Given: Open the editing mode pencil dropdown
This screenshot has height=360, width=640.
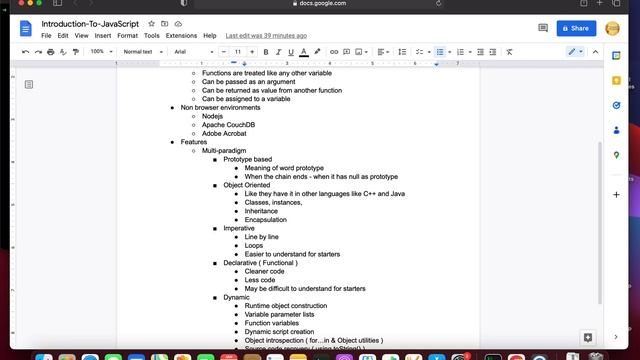Looking at the screenshot, I should tap(576, 51).
